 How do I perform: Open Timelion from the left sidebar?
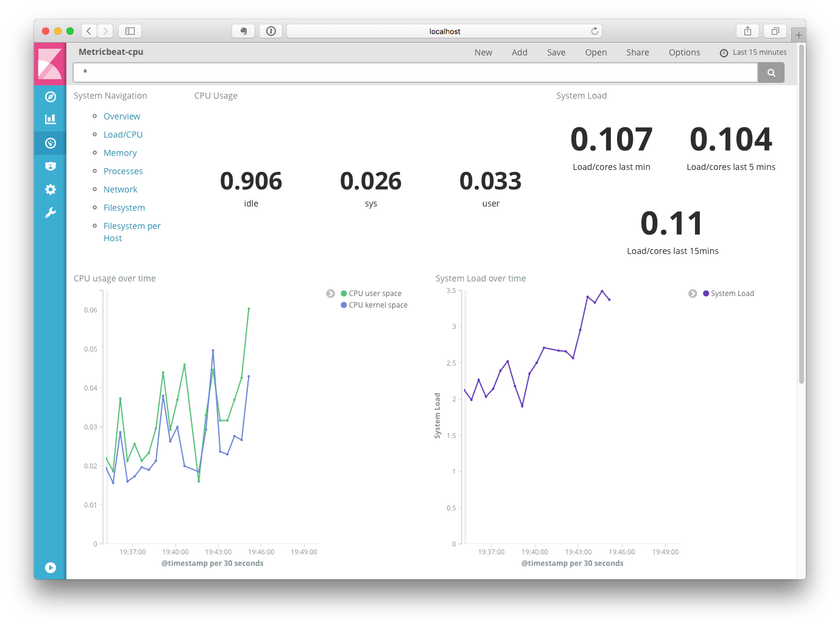coord(50,166)
